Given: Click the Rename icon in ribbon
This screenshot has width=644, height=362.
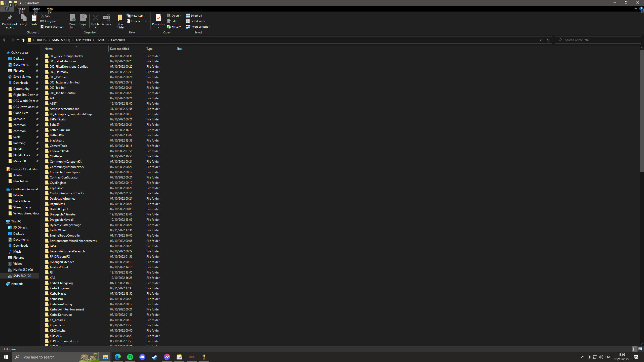Looking at the screenshot, I should 106,18.
